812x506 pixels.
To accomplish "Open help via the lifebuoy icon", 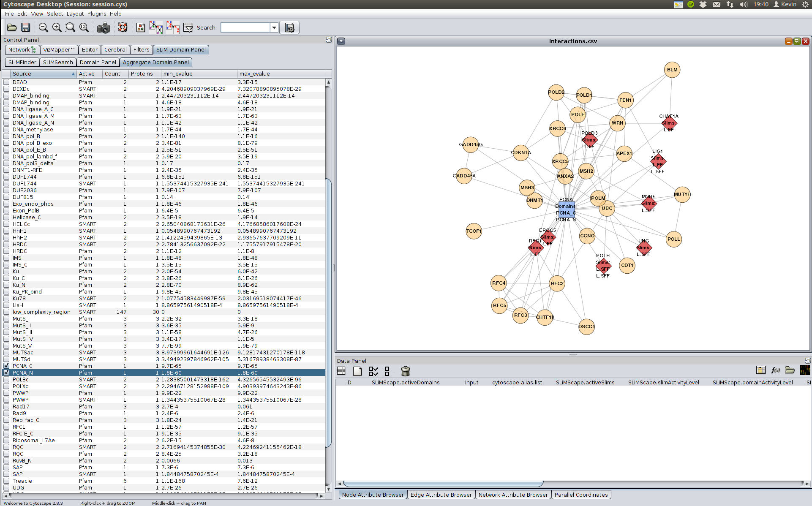I will click(123, 27).
